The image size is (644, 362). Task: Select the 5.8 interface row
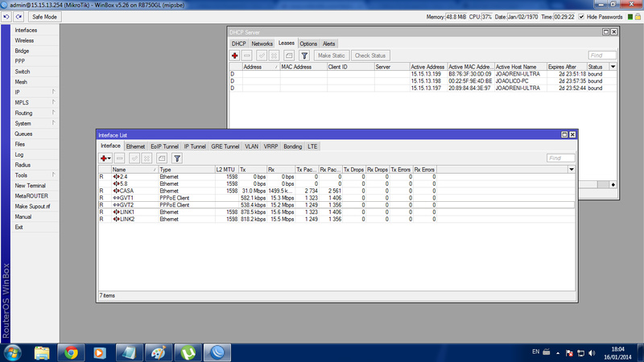tap(336, 184)
